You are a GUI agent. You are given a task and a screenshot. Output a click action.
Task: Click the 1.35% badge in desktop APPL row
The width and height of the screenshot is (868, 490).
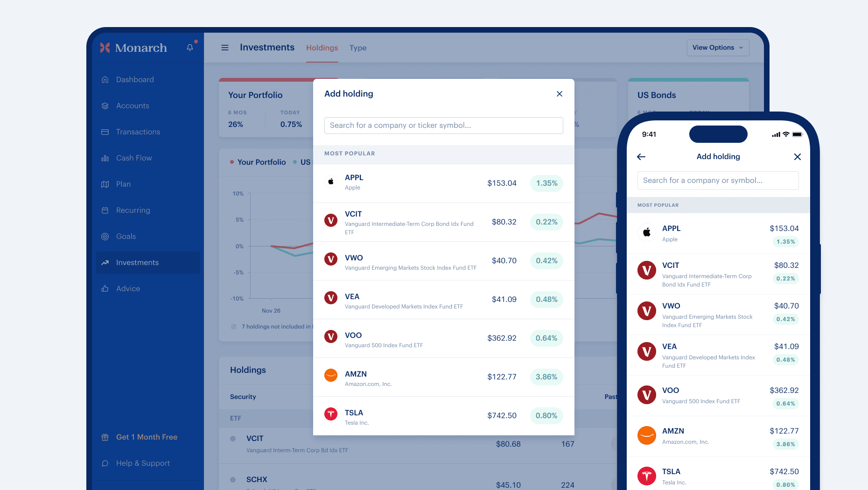[x=546, y=183]
